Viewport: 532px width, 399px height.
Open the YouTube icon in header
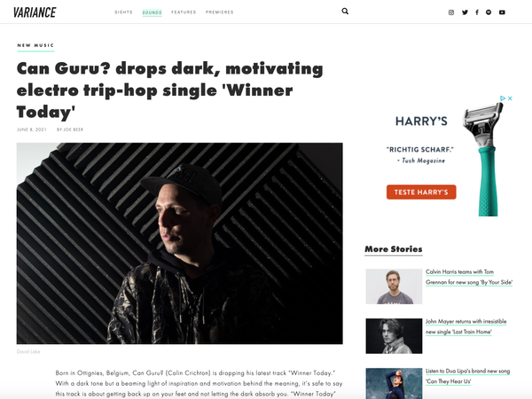pyautogui.click(x=502, y=12)
